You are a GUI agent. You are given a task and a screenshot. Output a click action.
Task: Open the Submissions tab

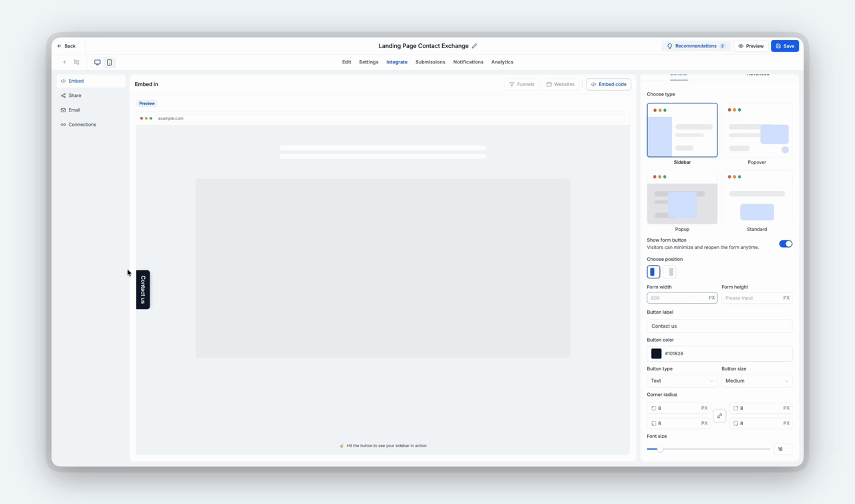430,62
